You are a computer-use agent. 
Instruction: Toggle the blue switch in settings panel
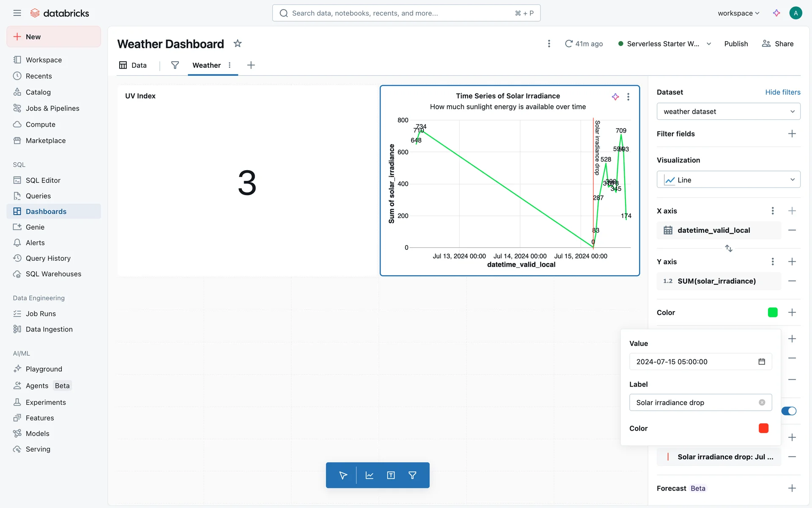coord(789,411)
